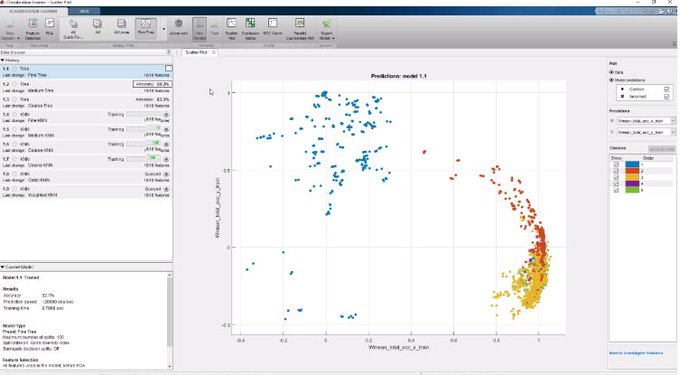The width and height of the screenshot is (680, 375).
Task: Cancel training of model 1.6 Coarse KNN
Action: coord(166,144)
